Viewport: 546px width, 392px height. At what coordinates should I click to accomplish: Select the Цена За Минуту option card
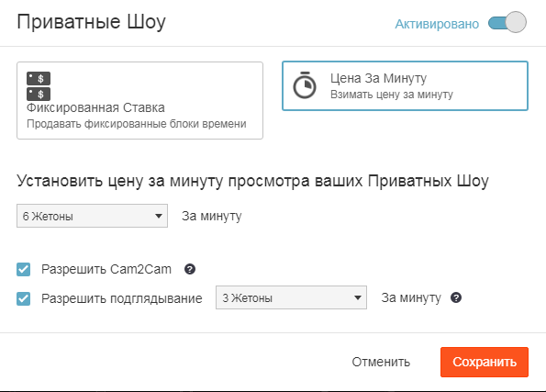coord(405,86)
